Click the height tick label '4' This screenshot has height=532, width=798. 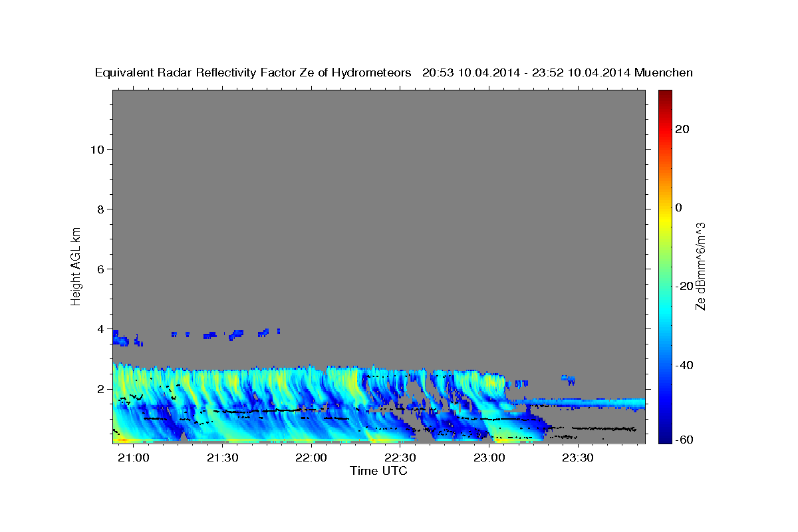click(x=102, y=329)
